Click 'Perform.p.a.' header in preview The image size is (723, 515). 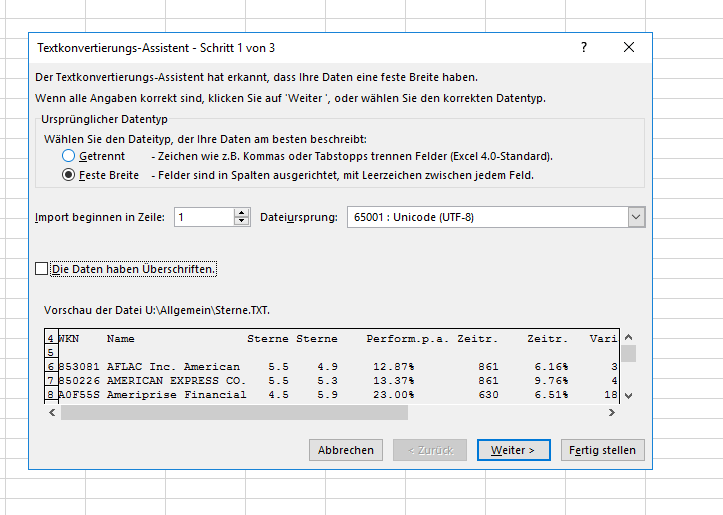408,339
